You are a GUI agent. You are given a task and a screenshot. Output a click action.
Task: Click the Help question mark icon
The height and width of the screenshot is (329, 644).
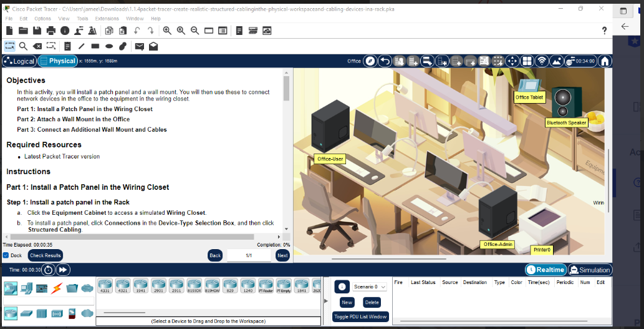(x=604, y=31)
